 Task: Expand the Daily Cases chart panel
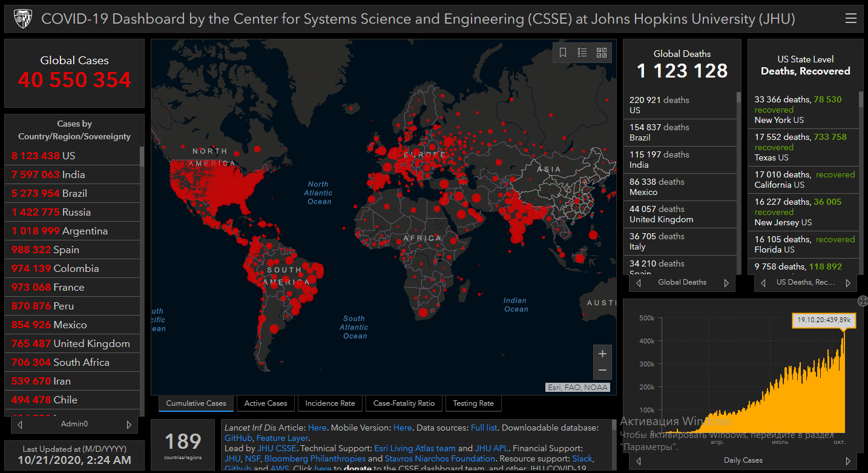[863, 301]
